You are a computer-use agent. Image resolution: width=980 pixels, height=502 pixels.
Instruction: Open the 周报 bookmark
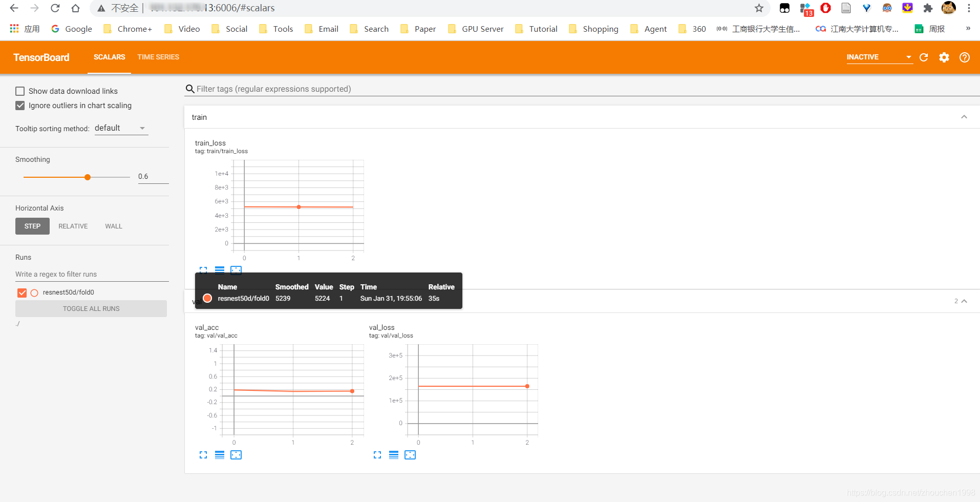tap(929, 29)
